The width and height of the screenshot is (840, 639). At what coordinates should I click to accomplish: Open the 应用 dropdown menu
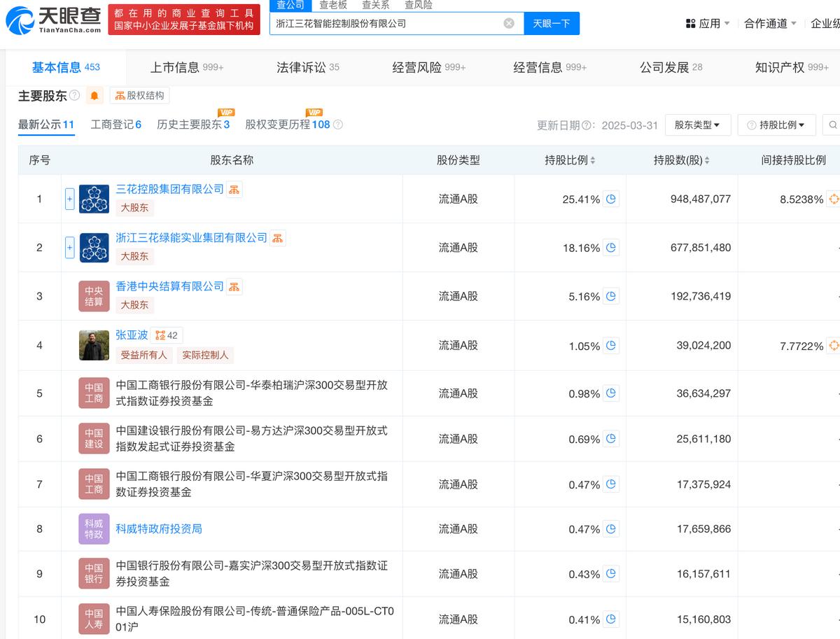(x=708, y=23)
